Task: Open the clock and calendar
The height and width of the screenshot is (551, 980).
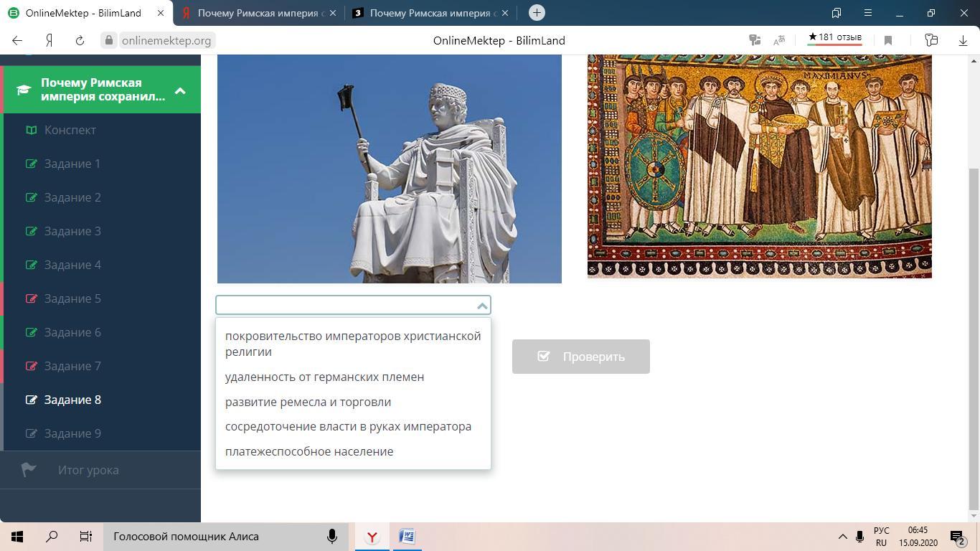Action: tap(918, 537)
